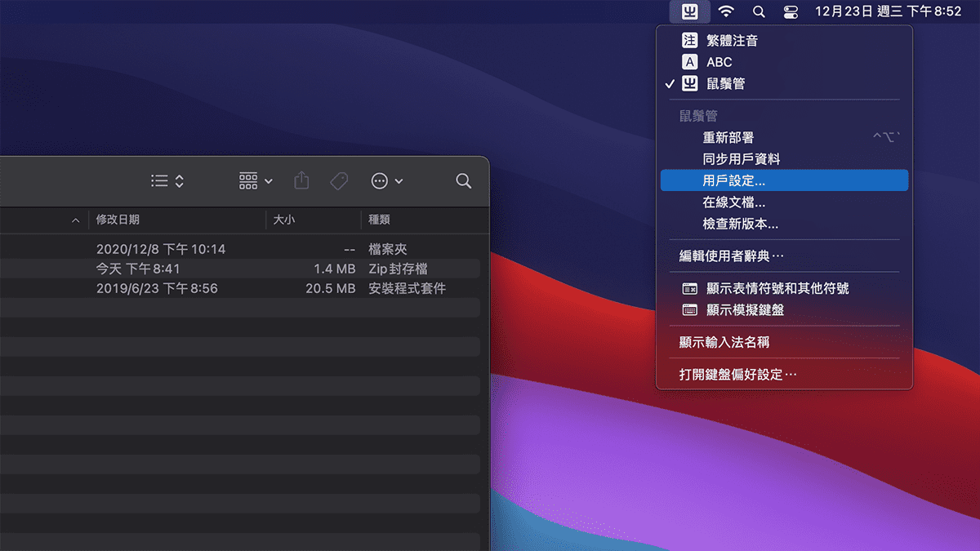Open Spotlight search in the menu bar
The height and width of the screenshot is (551, 980).
click(759, 11)
